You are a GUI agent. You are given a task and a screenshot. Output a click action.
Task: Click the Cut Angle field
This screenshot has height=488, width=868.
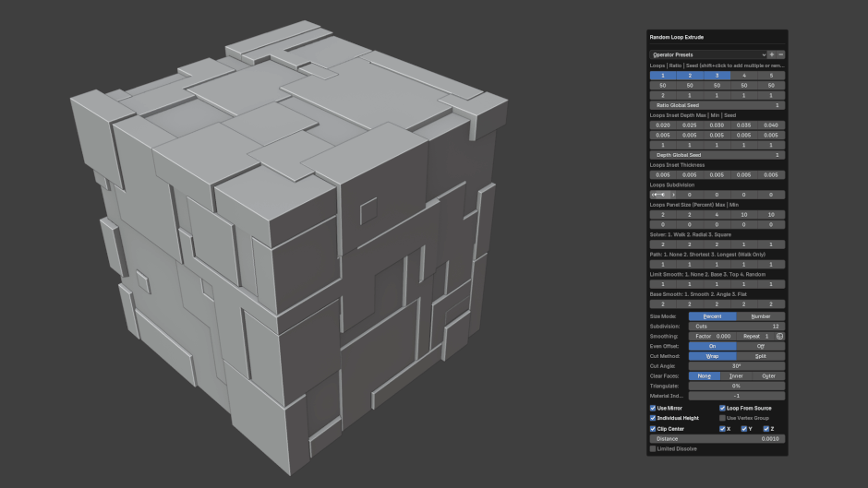point(737,366)
